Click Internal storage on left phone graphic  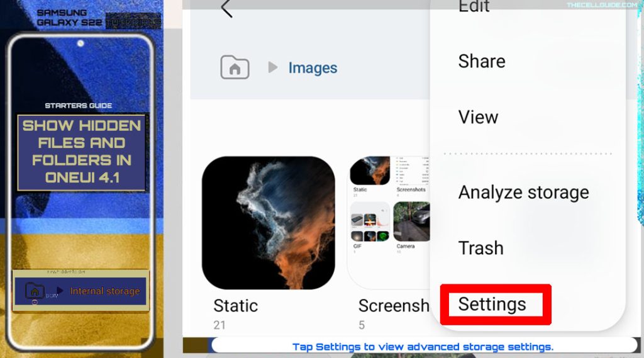105,291
